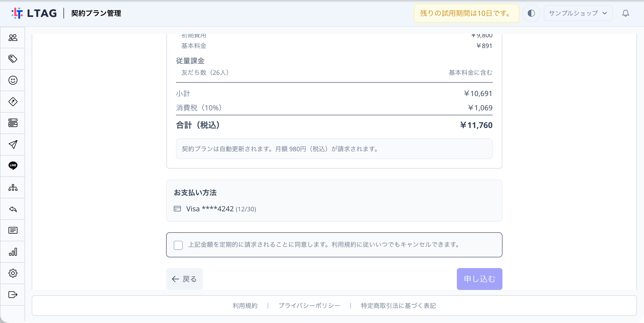Open the stacked forms sidebar icon
The image size is (644, 323).
[13, 123]
